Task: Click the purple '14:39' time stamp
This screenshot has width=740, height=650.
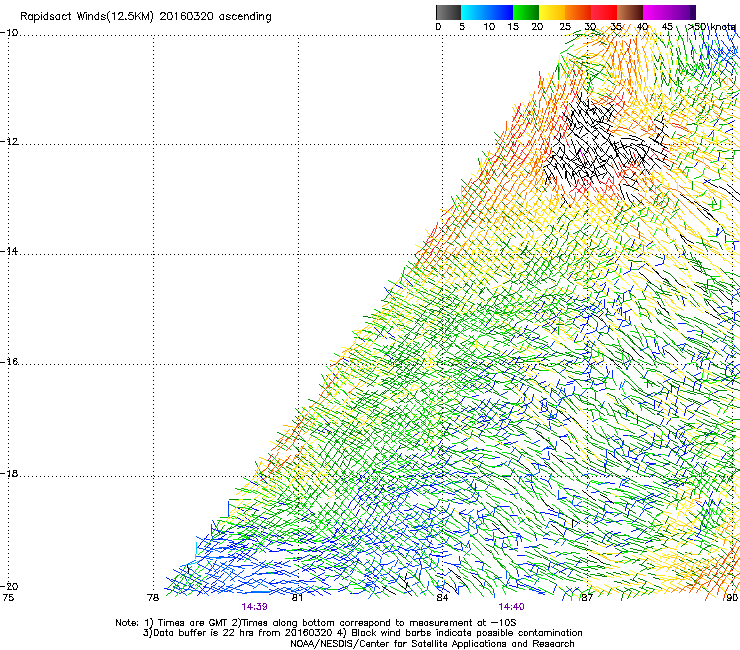Action: 254,607
